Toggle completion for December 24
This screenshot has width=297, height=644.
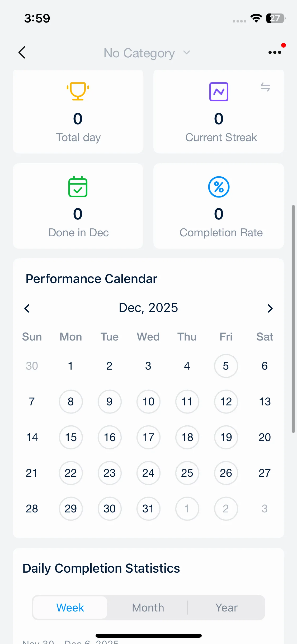[x=148, y=473]
